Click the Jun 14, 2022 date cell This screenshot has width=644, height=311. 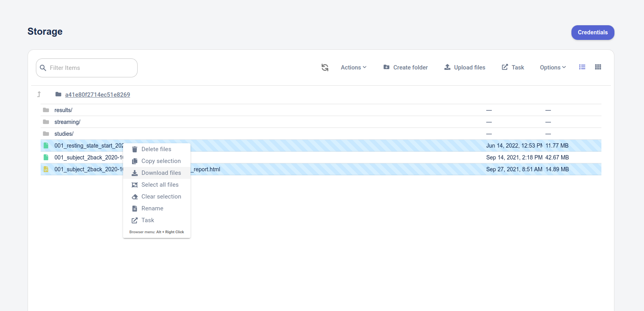pos(514,146)
